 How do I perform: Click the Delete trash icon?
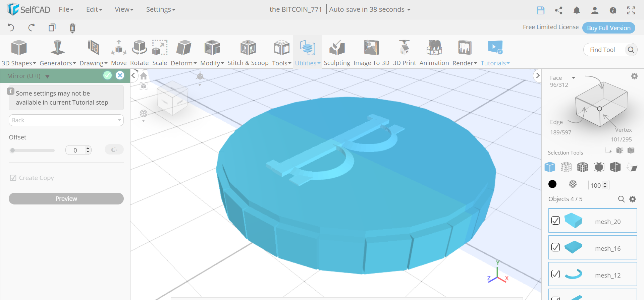(x=72, y=28)
